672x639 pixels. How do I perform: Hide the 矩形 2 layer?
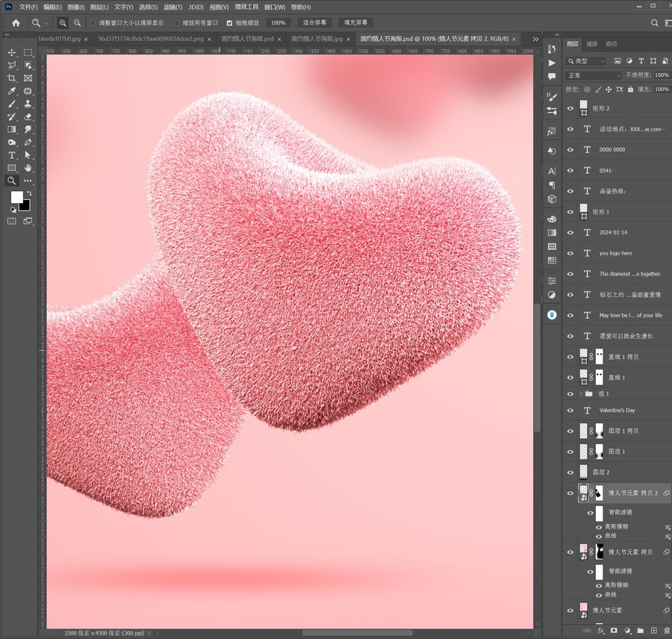click(570, 108)
